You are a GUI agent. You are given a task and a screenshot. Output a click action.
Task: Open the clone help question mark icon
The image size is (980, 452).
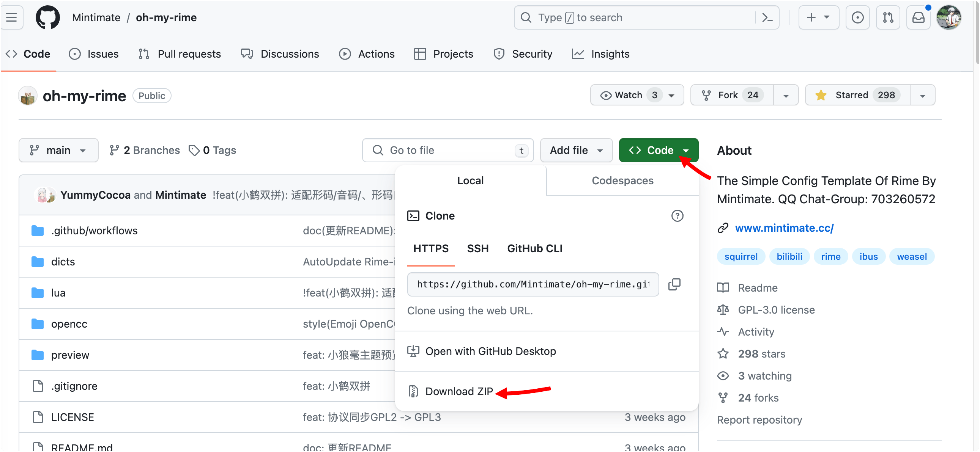click(677, 216)
